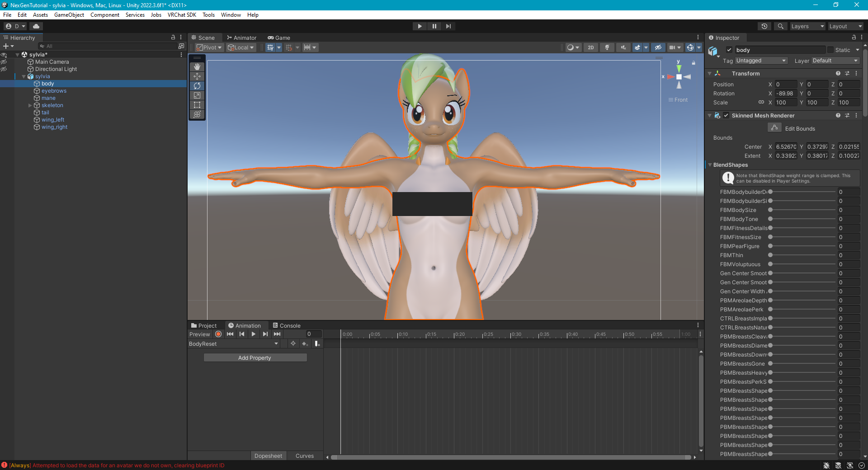Viewport: 868px width, 470px height.
Task: Open the Local handle rotation dropdown
Action: coord(241,47)
